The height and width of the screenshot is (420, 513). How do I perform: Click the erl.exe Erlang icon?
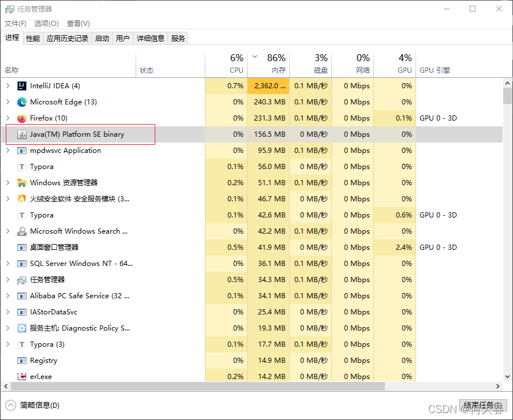[21, 377]
